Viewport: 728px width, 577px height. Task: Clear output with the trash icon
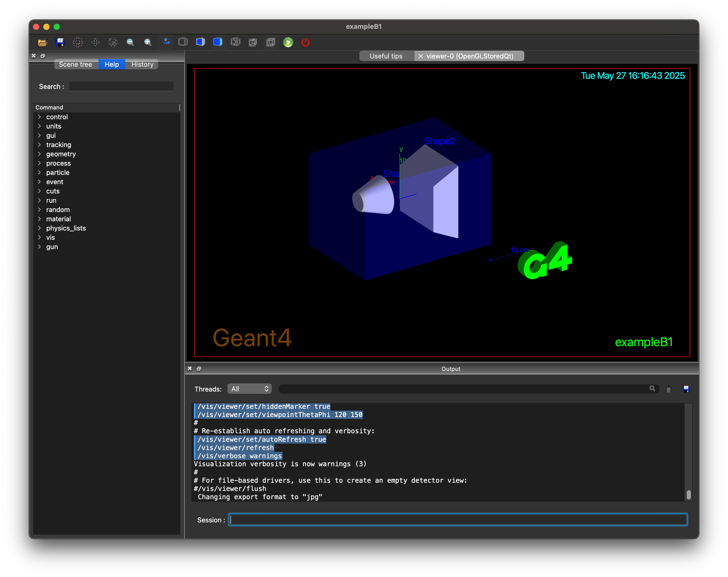point(668,389)
